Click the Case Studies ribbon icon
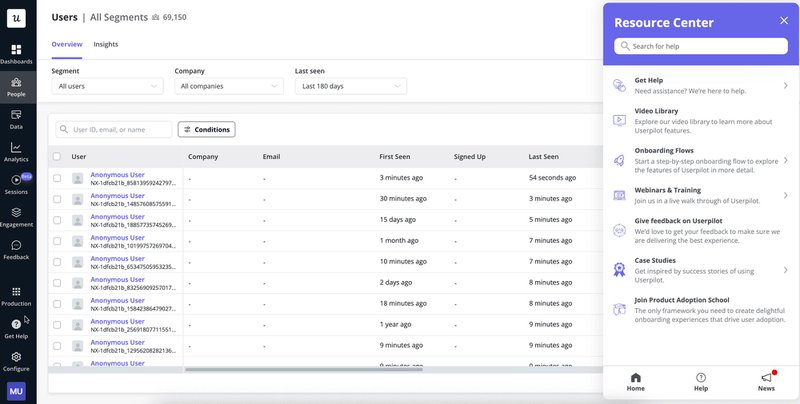 pyautogui.click(x=619, y=269)
